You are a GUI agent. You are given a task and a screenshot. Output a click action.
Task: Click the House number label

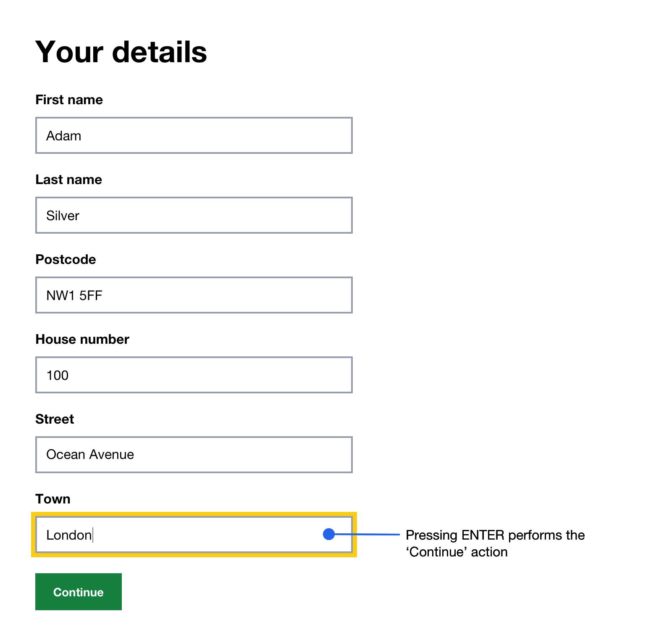pyautogui.click(x=82, y=339)
